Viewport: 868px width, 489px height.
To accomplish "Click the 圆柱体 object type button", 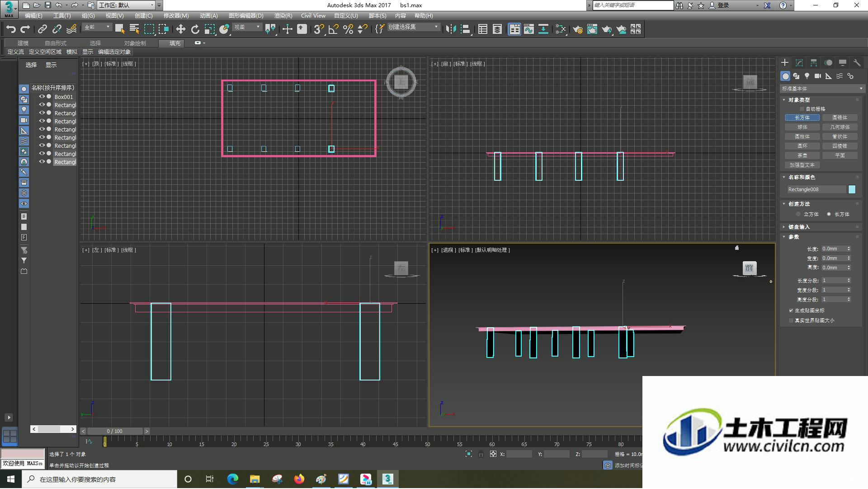I will point(802,136).
